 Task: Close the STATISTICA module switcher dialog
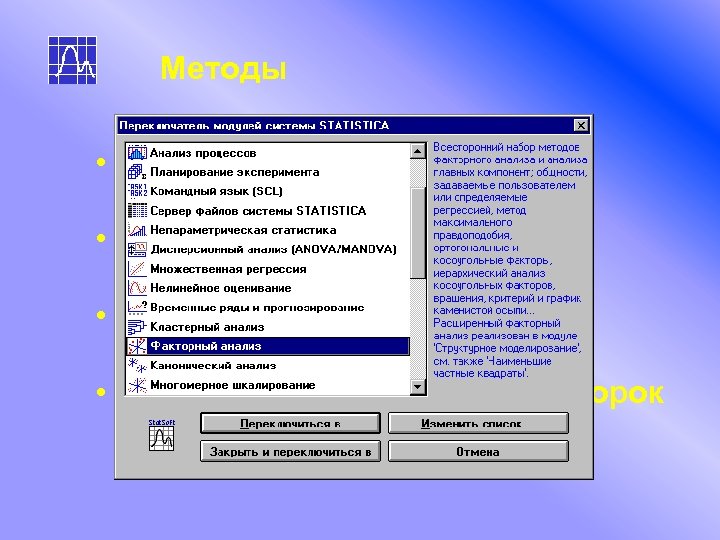[581, 125]
